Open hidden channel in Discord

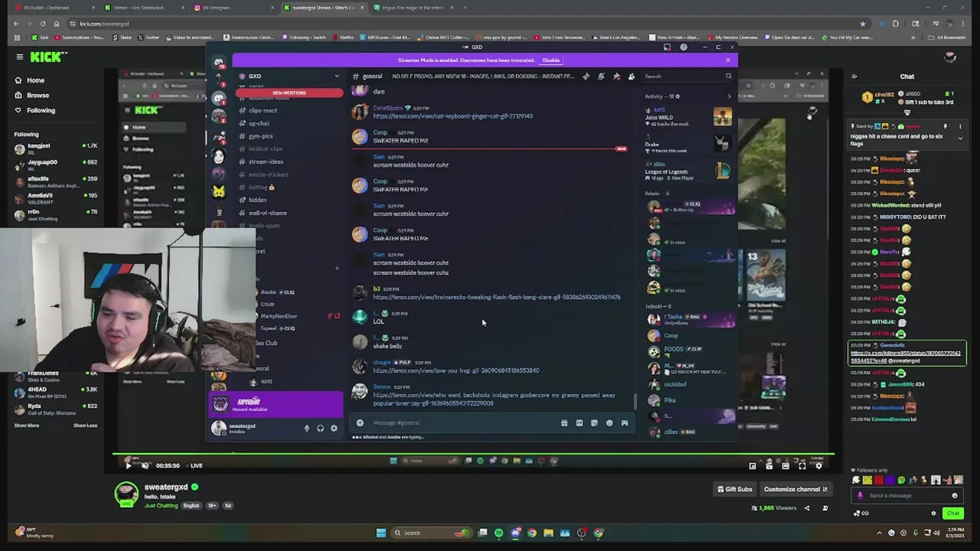pyautogui.click(x=257, y=200)
